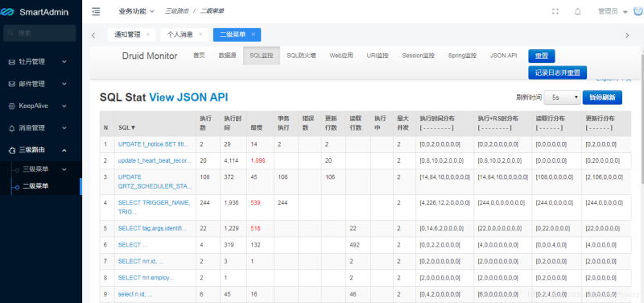Focus the sidebar 搜索 input field

coord(39,33)
